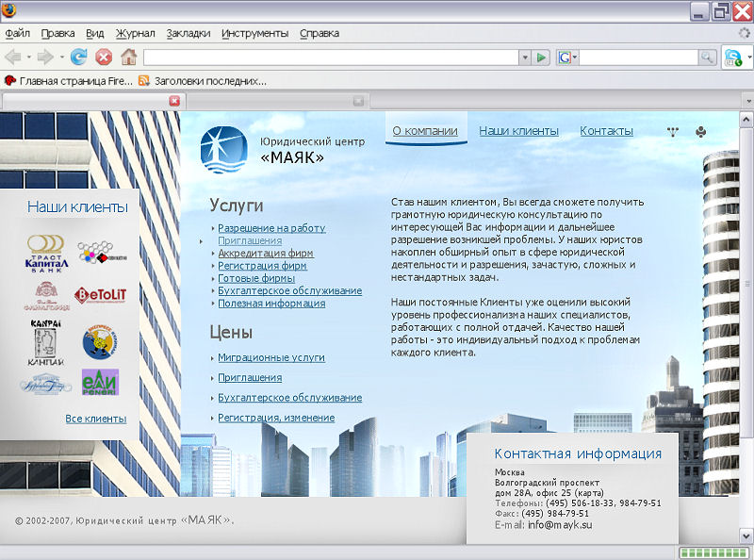Open Приглашения link under Цены
This screenshot has width=754, height=560.
coord(250,378)
